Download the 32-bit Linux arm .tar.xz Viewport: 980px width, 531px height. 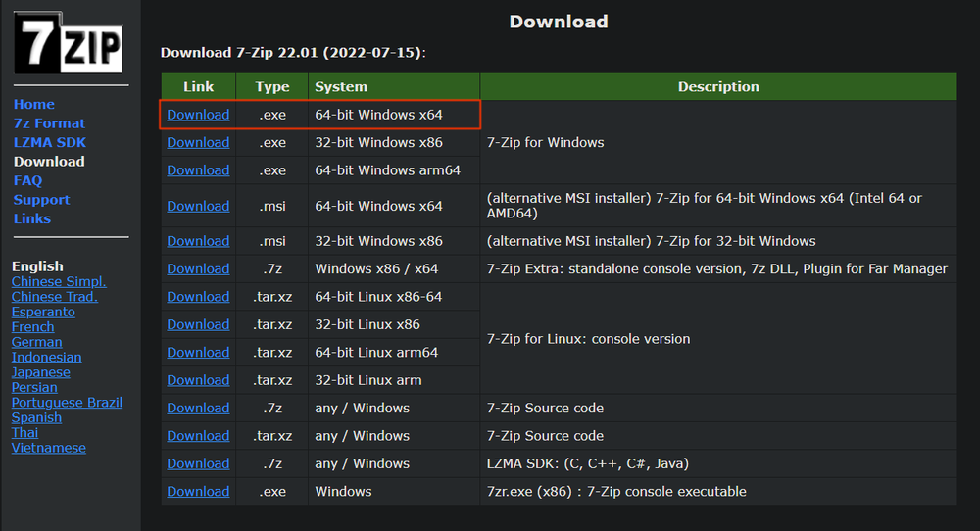(198, 379)
